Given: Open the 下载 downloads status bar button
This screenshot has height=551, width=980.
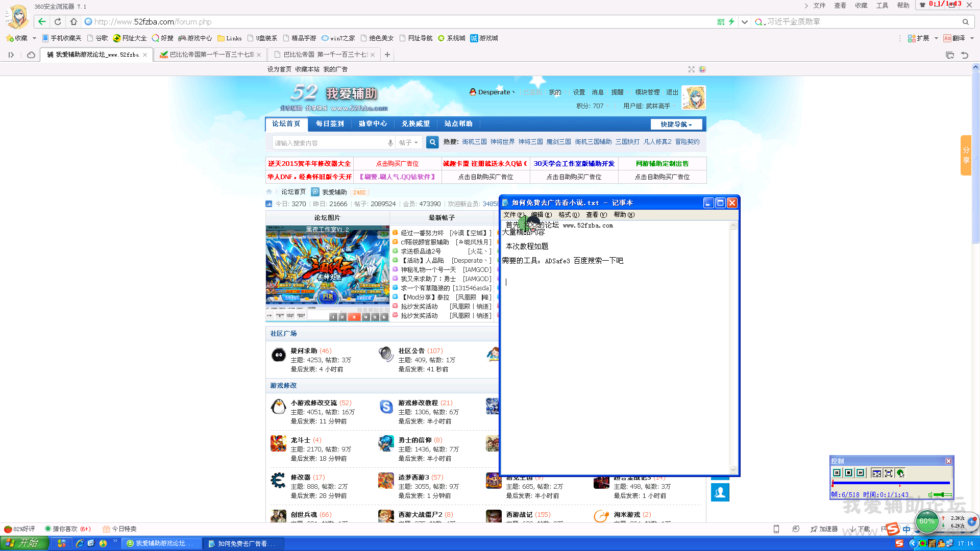Looking at the screenshot, I should [x=861, y=529].
